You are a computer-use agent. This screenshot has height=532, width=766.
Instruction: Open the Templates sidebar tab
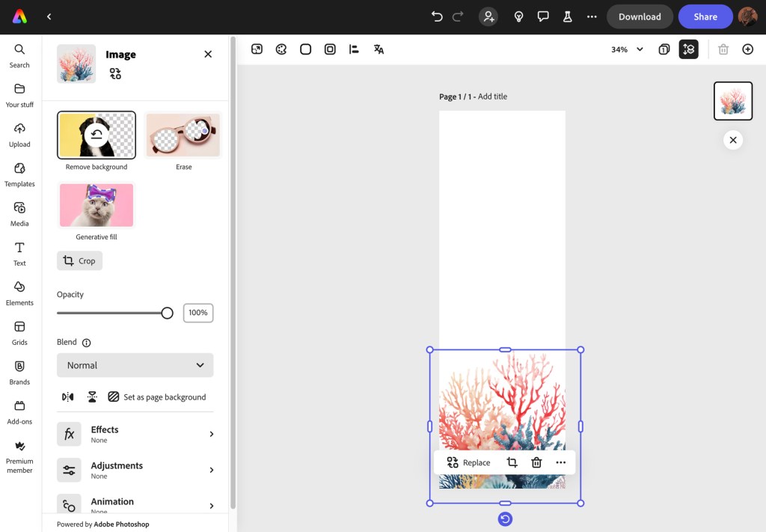point(19,174)
